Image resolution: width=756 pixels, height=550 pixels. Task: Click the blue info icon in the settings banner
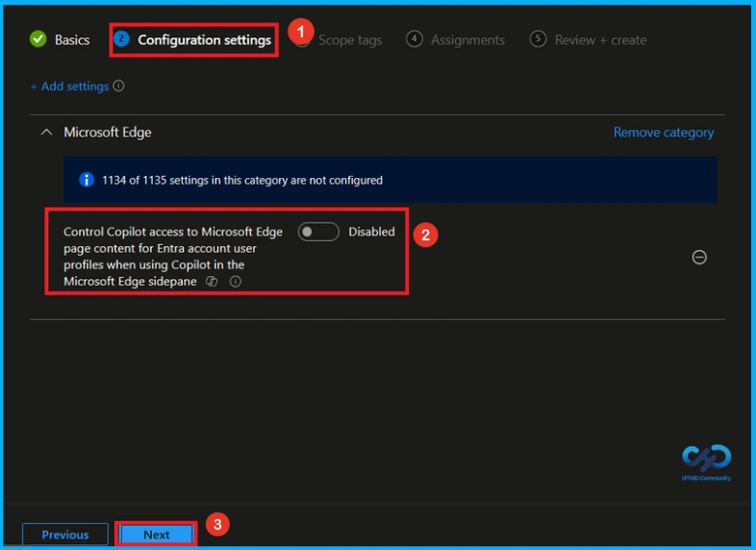(x=87, y=180)
